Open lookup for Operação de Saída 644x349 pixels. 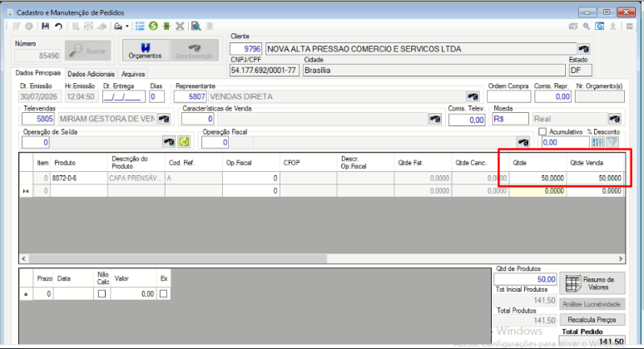click(x=169, y=142)
